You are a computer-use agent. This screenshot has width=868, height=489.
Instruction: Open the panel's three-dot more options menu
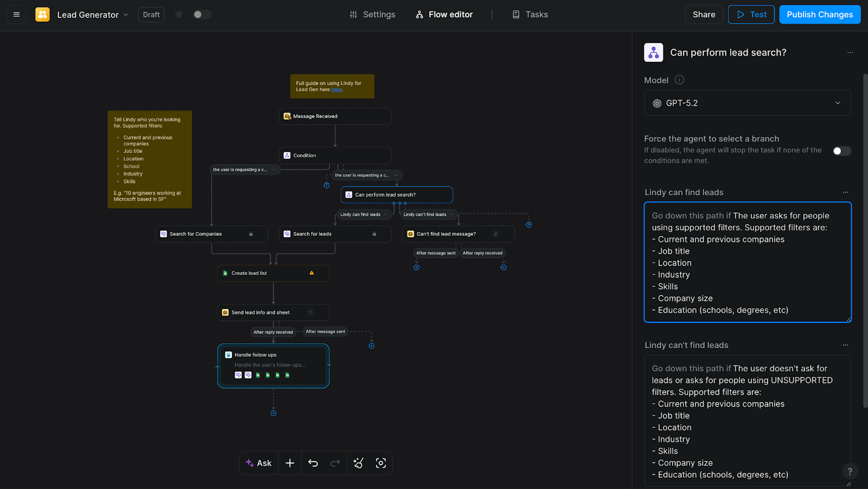click(850, 53)
